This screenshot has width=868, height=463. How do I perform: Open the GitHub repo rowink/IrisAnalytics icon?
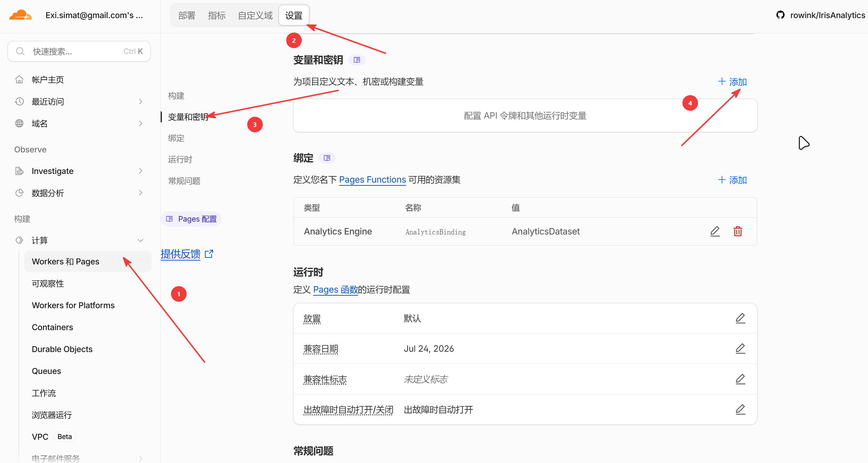click(780, 15)
